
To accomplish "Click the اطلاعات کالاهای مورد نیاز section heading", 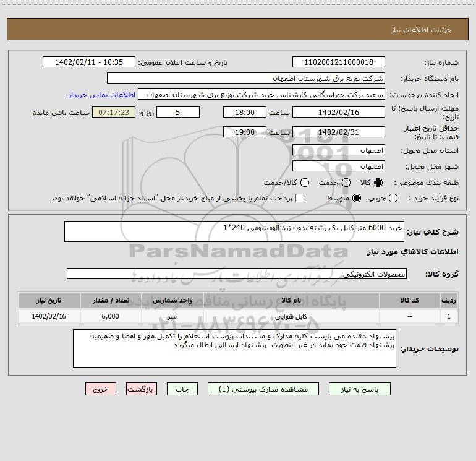I will (x=412, y=252).
